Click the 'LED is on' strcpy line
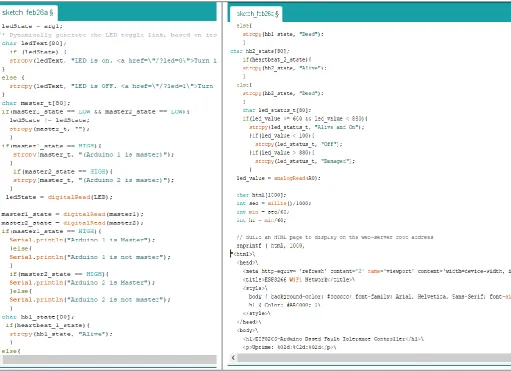The width and height of the screenshot is (511, 371). point(113,61)
